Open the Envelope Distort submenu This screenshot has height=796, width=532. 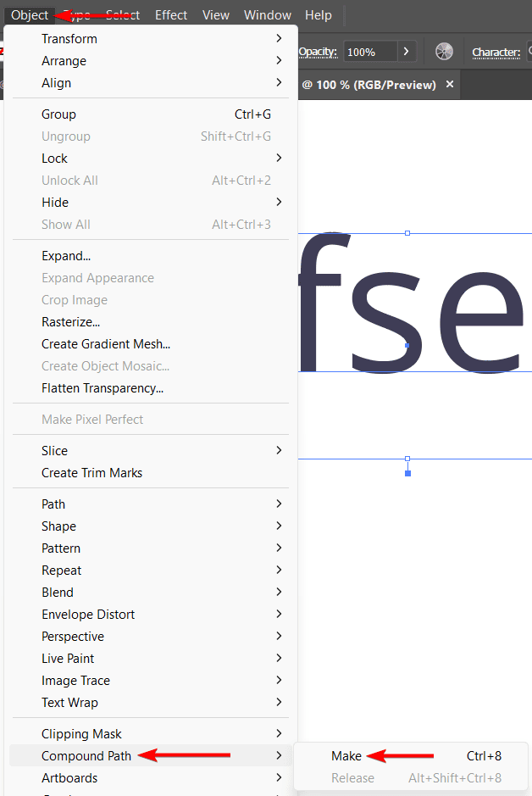pos(88,615)
